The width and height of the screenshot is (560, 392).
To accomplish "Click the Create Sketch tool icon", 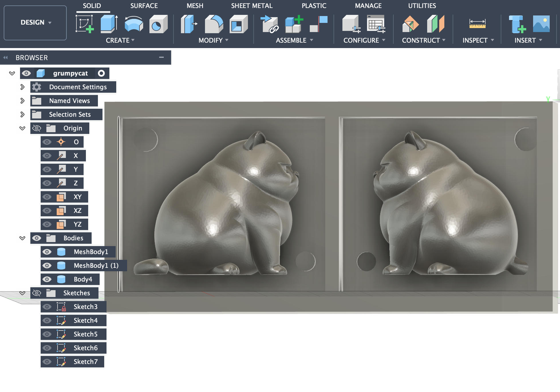I will 84,24.
